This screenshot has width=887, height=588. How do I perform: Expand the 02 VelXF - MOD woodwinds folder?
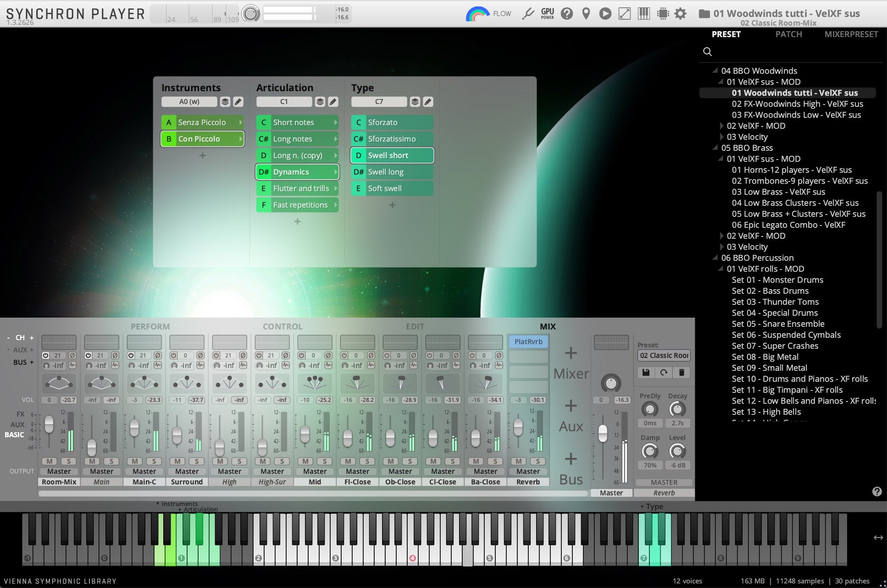(722, 126)
